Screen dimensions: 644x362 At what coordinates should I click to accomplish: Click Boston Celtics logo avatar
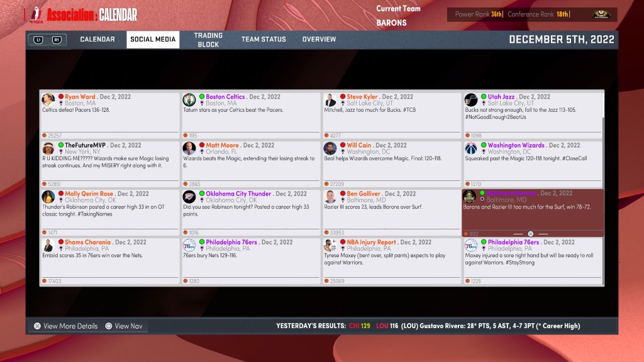[x=189, y=100]
